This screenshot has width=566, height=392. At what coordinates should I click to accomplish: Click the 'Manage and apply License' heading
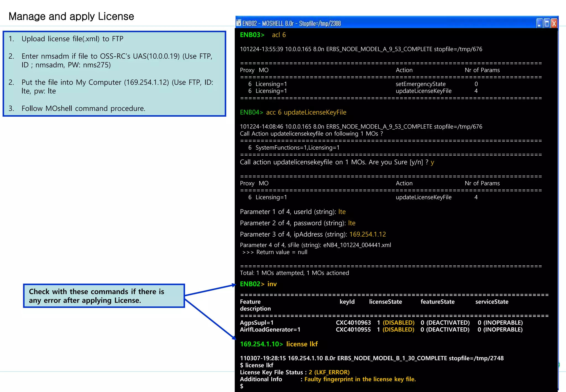pyautogui.click(x=71, y=16)
